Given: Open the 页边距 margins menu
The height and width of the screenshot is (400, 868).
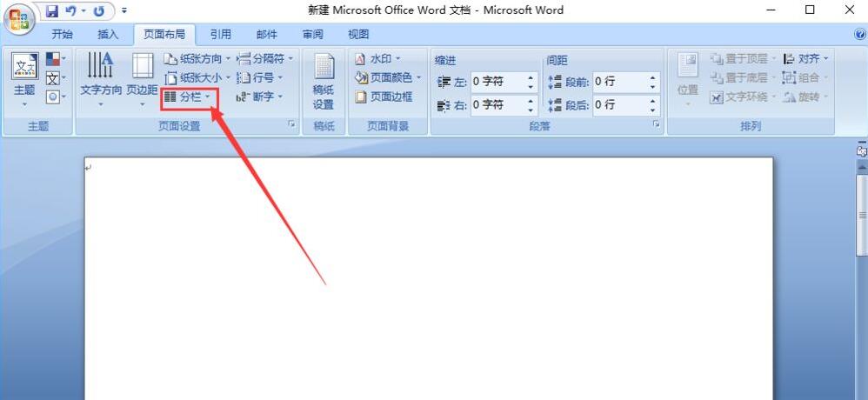Looking at the screenshot, I should coord(143,80).
